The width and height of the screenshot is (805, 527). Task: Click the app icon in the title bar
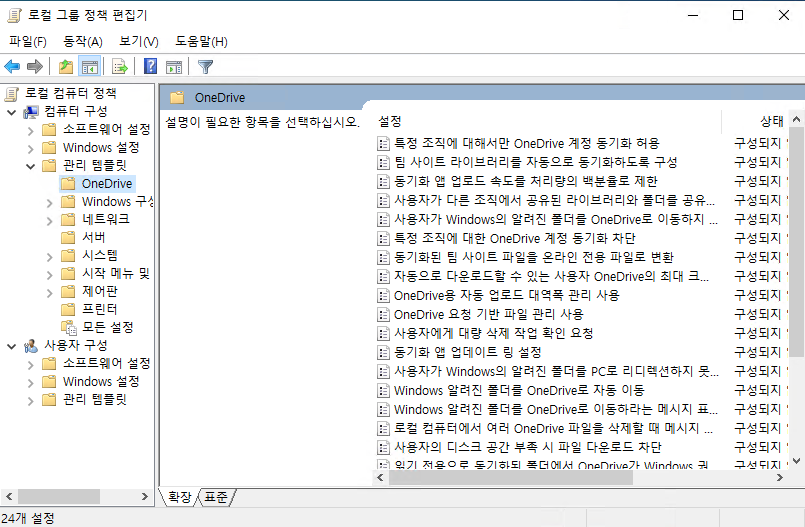click(x=14, y=15)
